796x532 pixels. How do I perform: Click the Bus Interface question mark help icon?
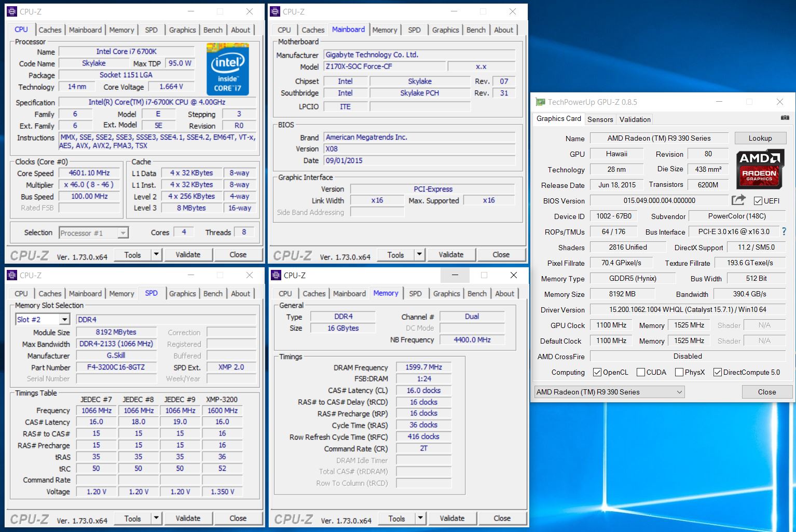pos(784,231)
